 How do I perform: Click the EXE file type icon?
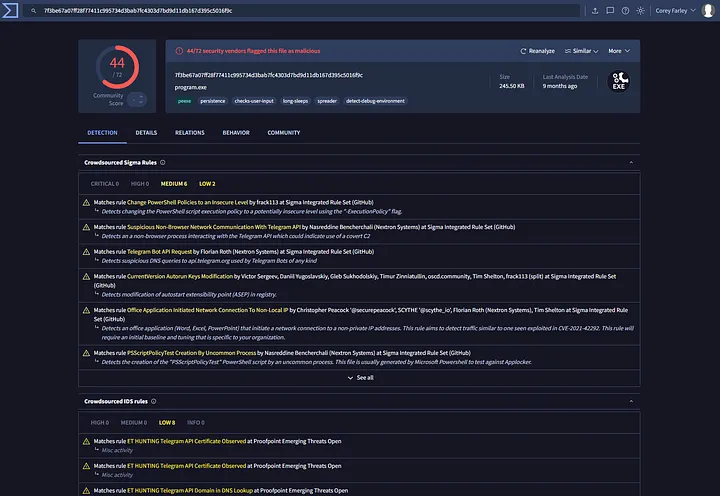pyautogui.click(x=619, y=81)
